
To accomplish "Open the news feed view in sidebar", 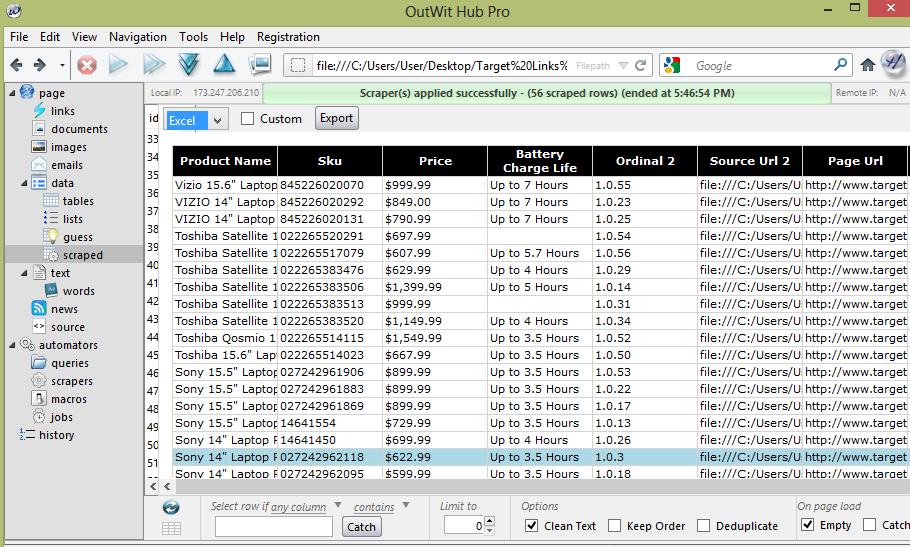I will click(64, 309).
